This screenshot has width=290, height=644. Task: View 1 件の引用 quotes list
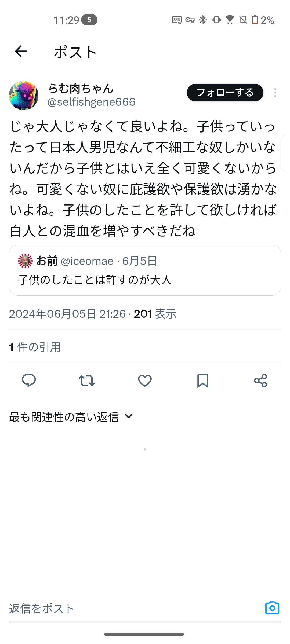35,347
